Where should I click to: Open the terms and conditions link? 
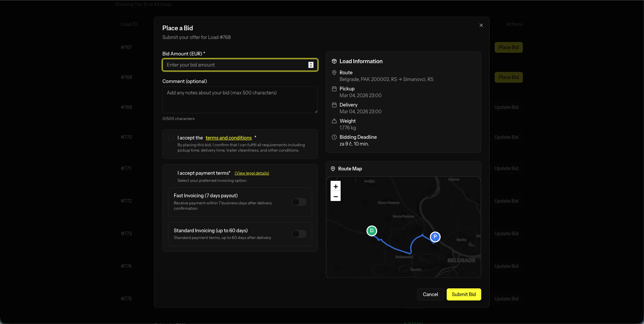tap(229, 138)
